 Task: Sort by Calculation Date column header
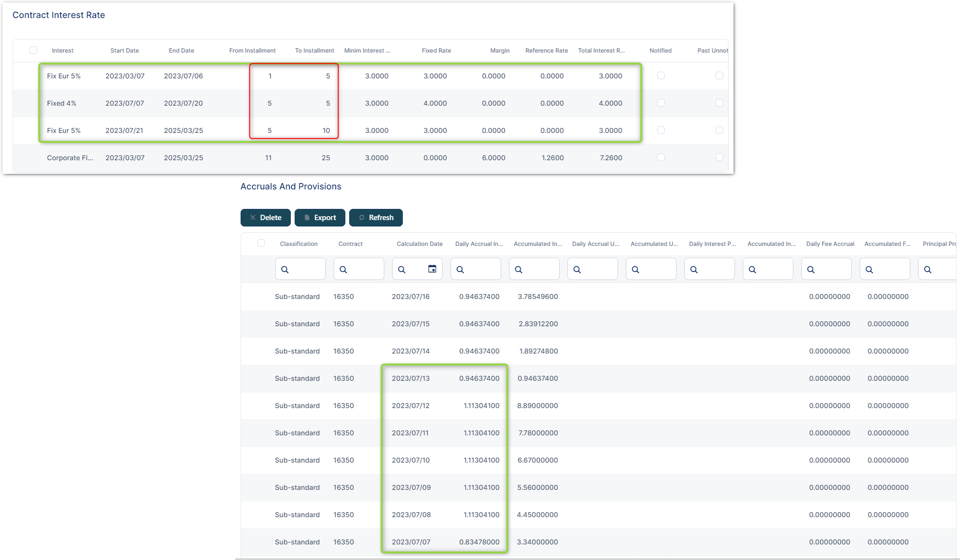(x=419, y=244)
